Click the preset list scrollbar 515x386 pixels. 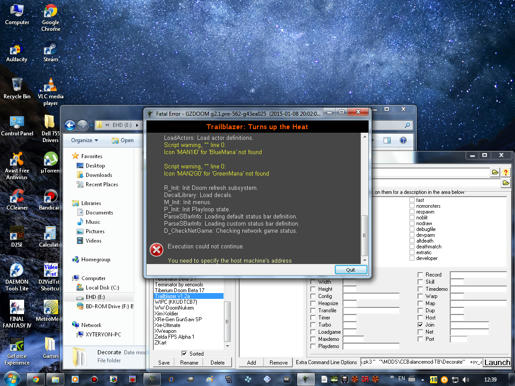pos(228,322)
